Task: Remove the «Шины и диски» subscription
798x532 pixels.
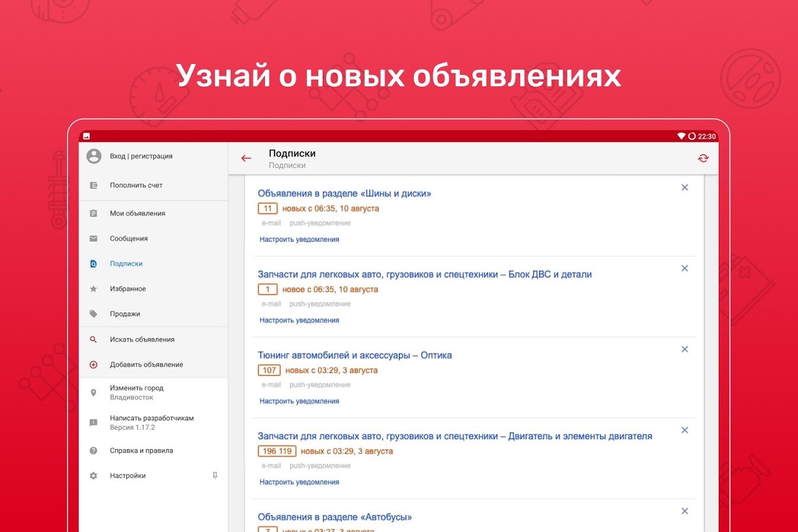Action: pyautogui.click(x=685, y=187)
